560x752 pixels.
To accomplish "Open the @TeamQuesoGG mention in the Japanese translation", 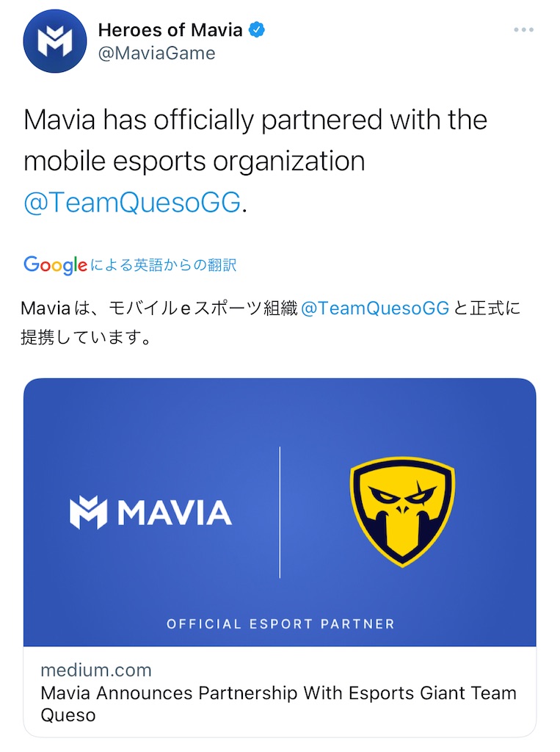I will coord(375,308).
